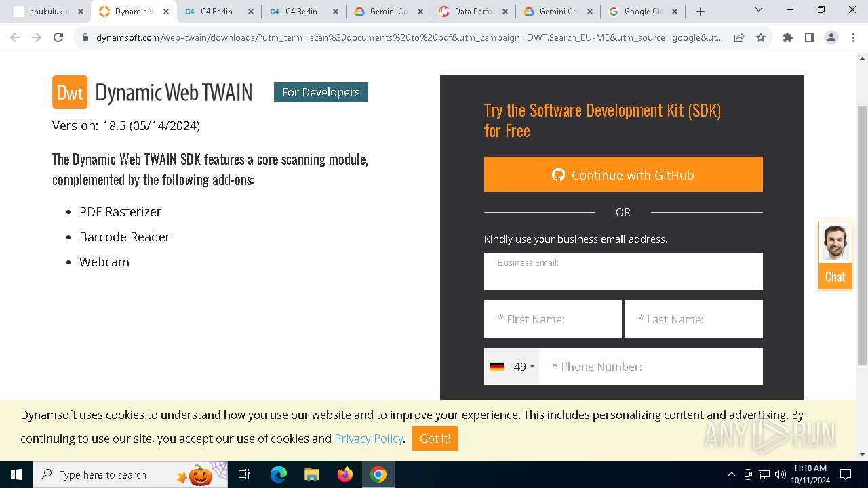
Task: Close the chukuluku tab
Action: pos(81,12)
